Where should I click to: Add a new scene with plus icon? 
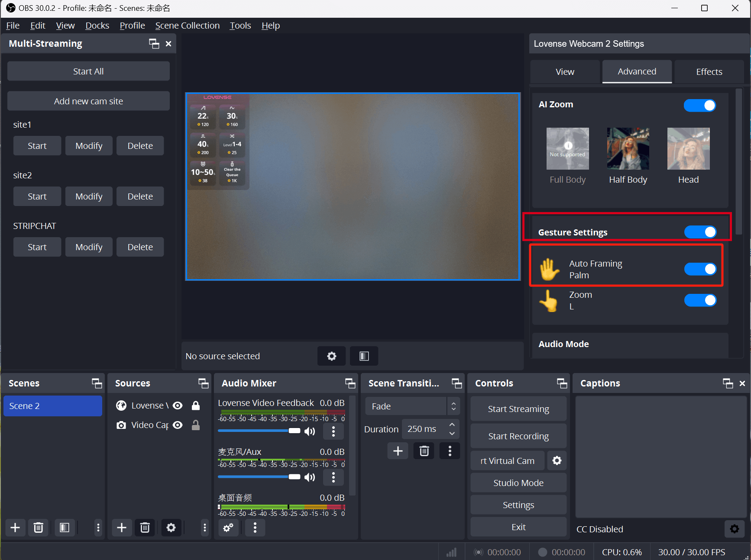[15, 528]
